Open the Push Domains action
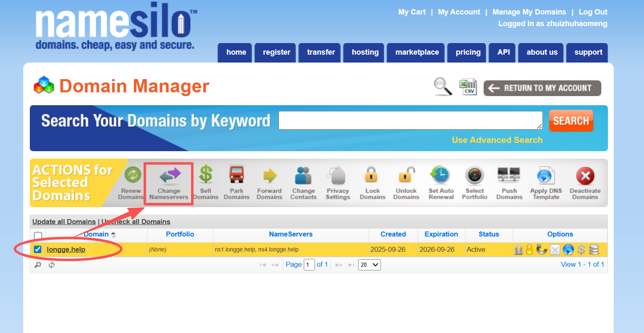Viewport: 644px width, 333px height. click(509, 183)
